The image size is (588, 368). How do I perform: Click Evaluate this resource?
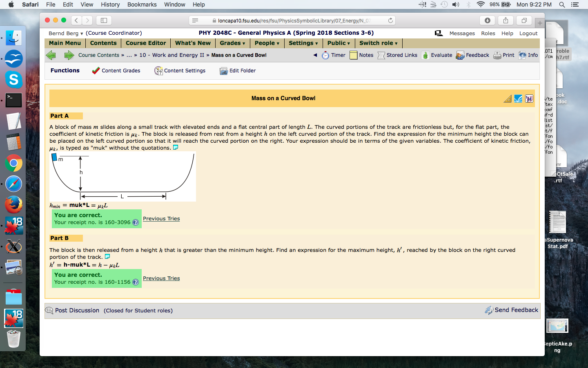(x=437, y=55)
